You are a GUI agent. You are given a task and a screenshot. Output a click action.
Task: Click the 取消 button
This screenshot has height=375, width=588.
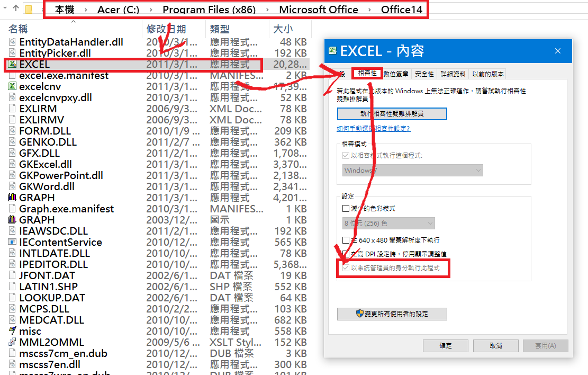[496, 346]
